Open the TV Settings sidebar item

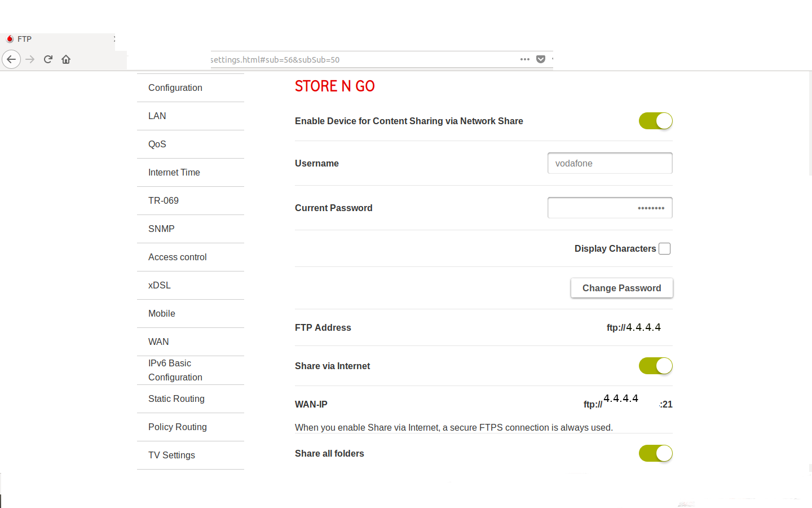pos(171,455)
